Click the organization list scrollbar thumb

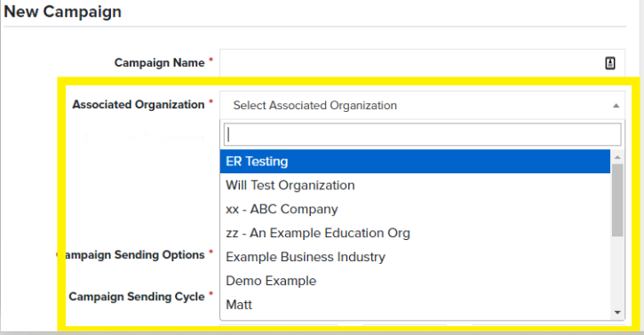617,200
